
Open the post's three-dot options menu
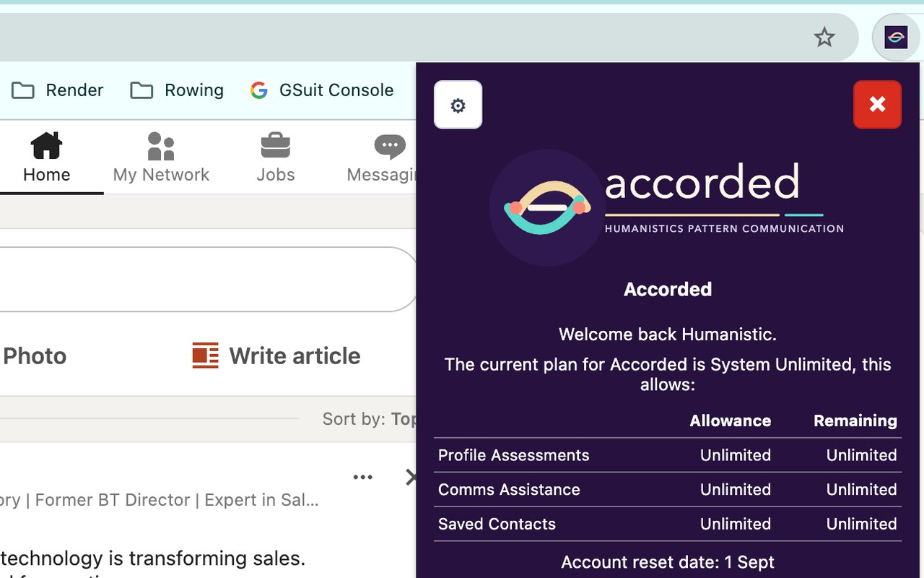coord(362,477)
